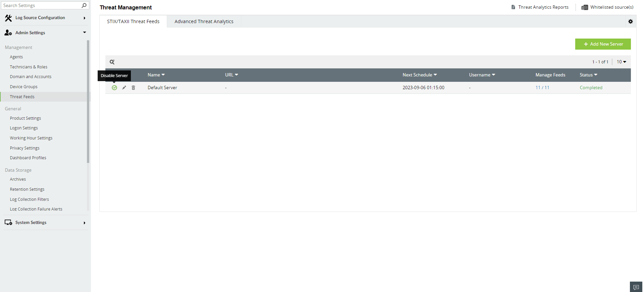Open Product Settings page

[26, 118]
